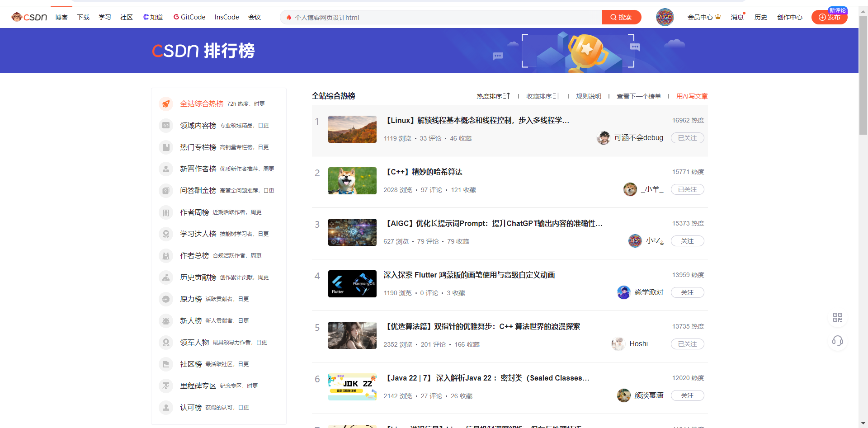Open customer service headset icon
This screenshot has width=868, height=428.
pyautogui.click(x=838, y=341)
